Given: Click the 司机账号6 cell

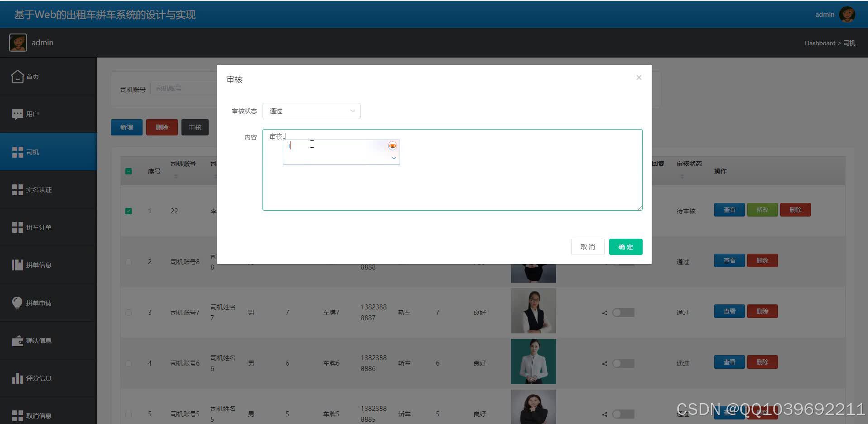Looking at the screenshot, I should click(185, 363).
